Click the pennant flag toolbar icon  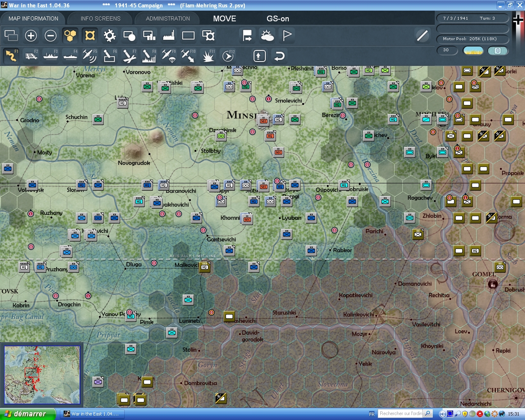point(287,36)
